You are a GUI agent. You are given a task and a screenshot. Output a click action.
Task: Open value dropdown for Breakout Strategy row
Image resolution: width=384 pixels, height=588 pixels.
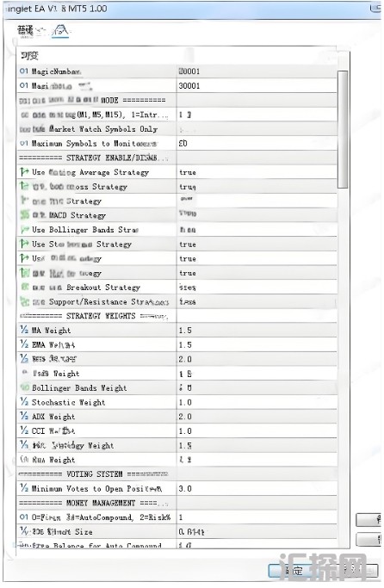257,288
